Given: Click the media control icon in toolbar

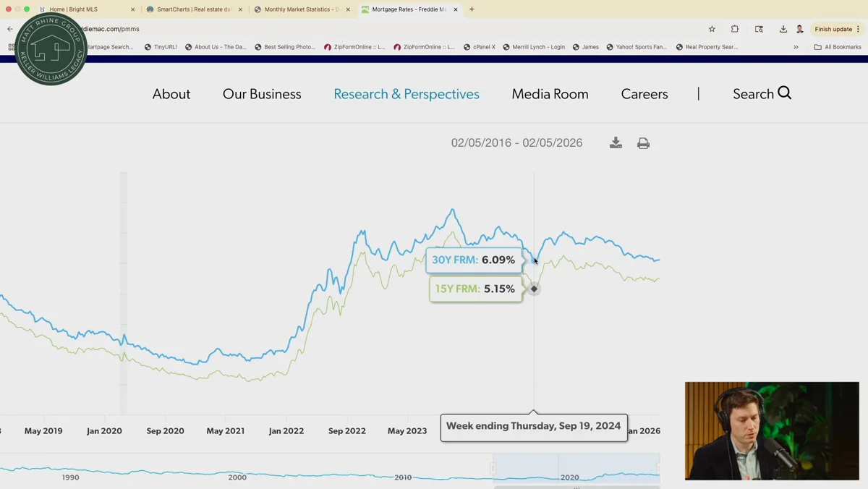Looking at the screenshot, I should point(759,29).
